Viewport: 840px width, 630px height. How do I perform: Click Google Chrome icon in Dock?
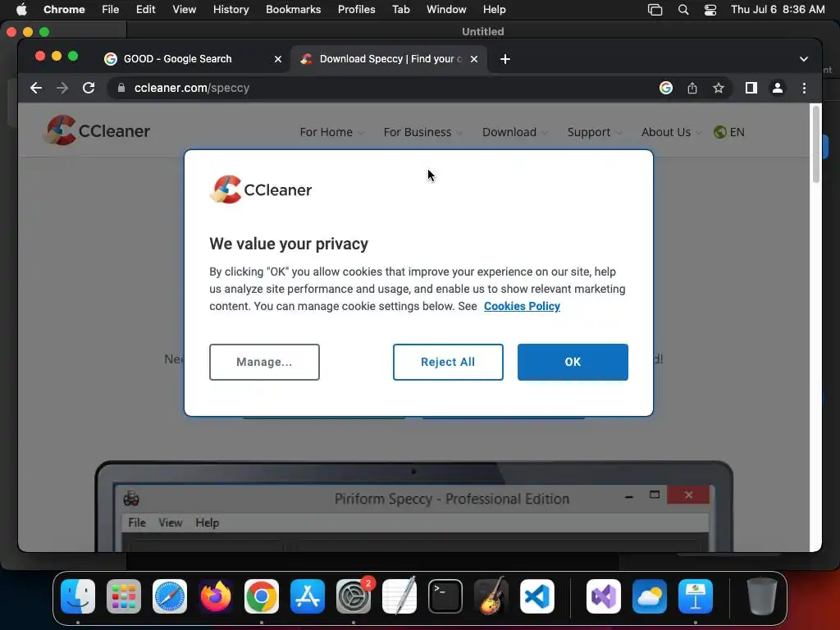[262, 596]
